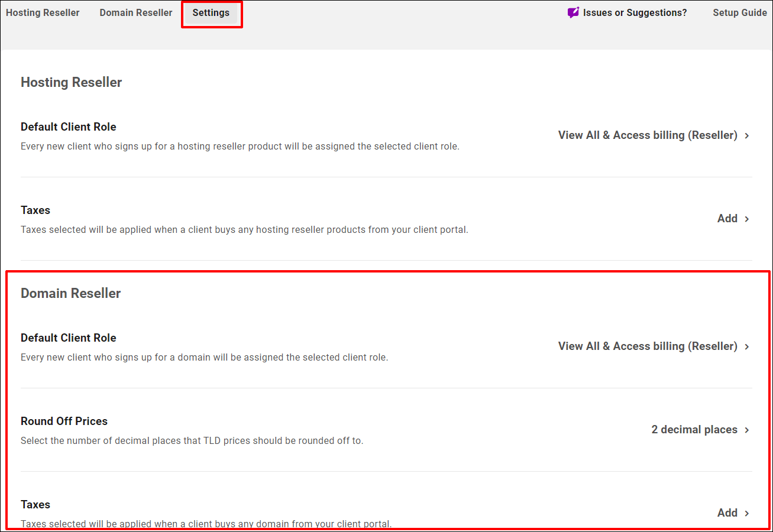Select the Taxes label under Hosting Reseller
773x532 pixels.
click(35, 210)
